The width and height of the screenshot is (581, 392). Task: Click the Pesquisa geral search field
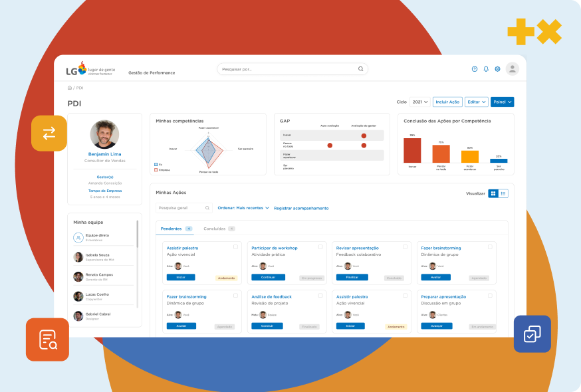(181, 208)
